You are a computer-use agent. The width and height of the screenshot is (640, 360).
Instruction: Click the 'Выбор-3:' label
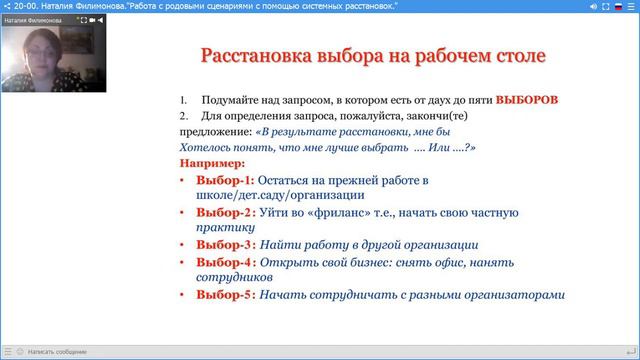[226, 245]
